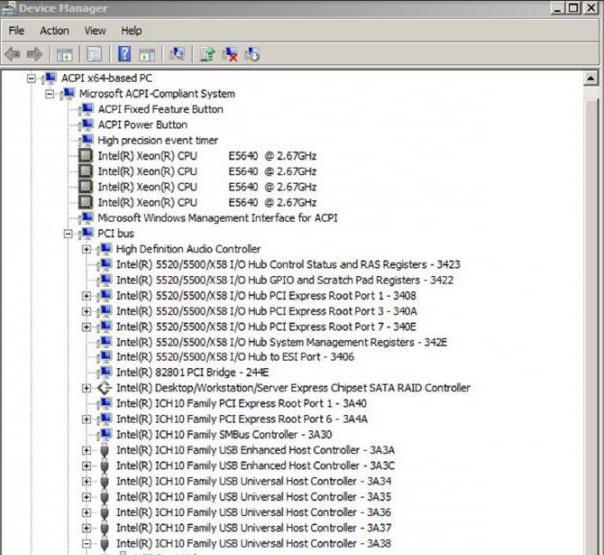
Task: Scan for hardware changes icon
Action: (178, 54)
